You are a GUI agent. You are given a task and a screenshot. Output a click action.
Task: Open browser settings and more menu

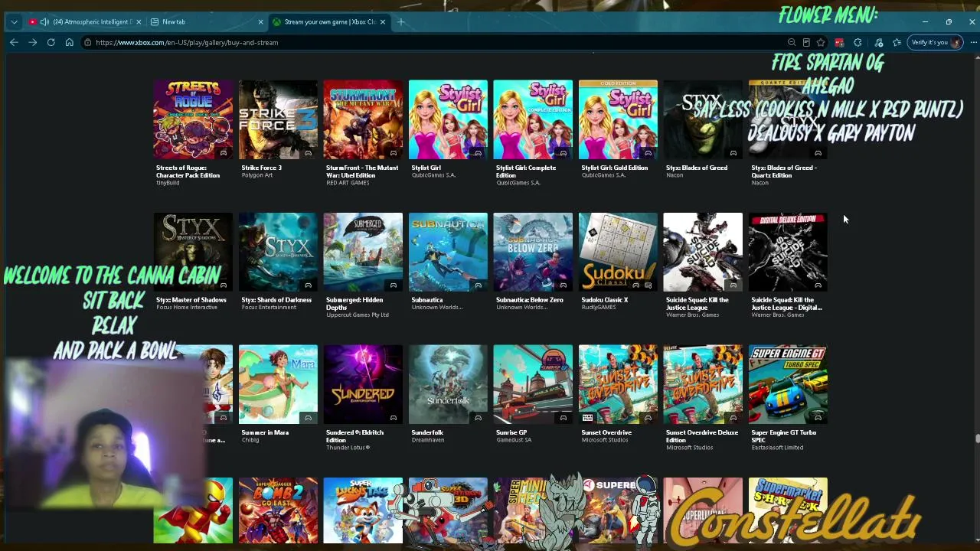coord(973,43)
